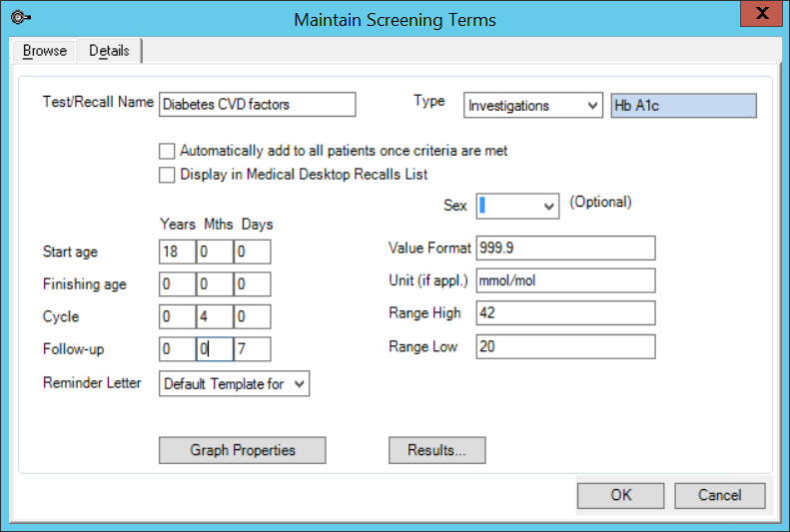Click the Hb A1c investigation field
The height and width of the screenshot is (532, 790).
click(683, 105)
